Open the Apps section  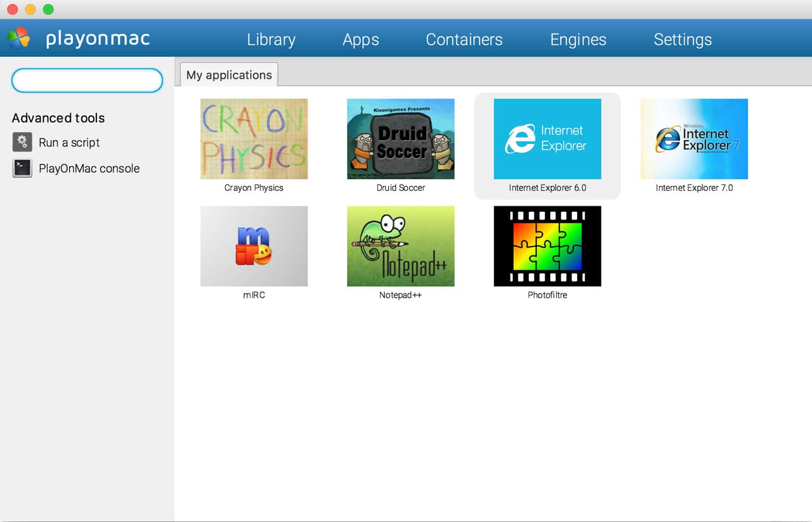(x=361, y=39)
